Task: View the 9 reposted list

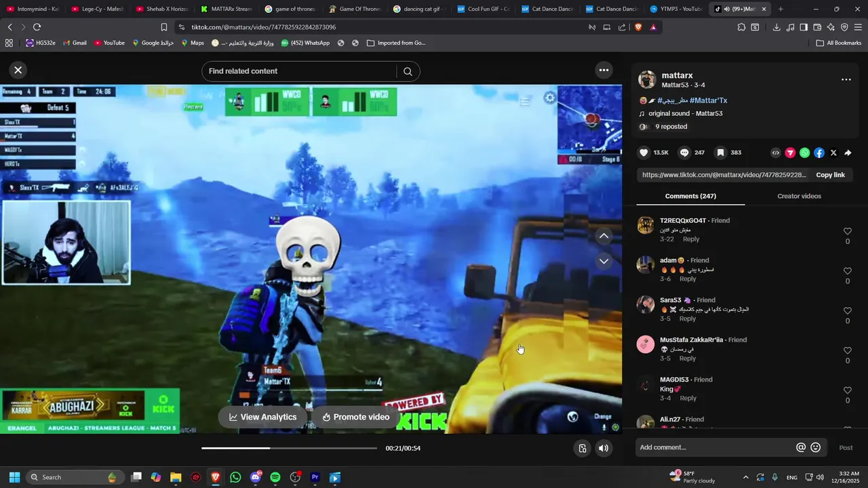Action: tap(671, 127)
